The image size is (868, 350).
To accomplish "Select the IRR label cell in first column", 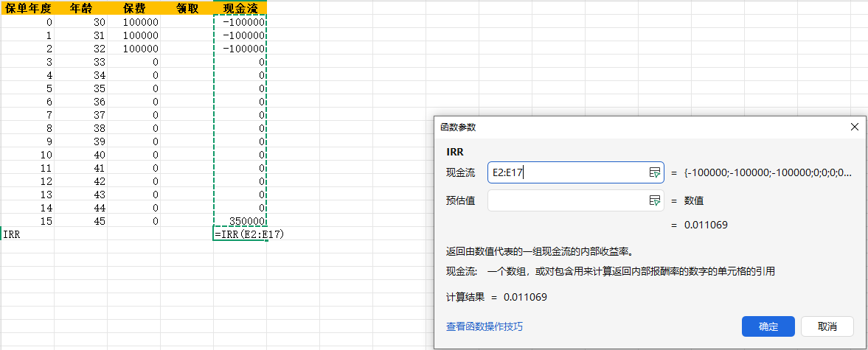I will coord(27,234).
